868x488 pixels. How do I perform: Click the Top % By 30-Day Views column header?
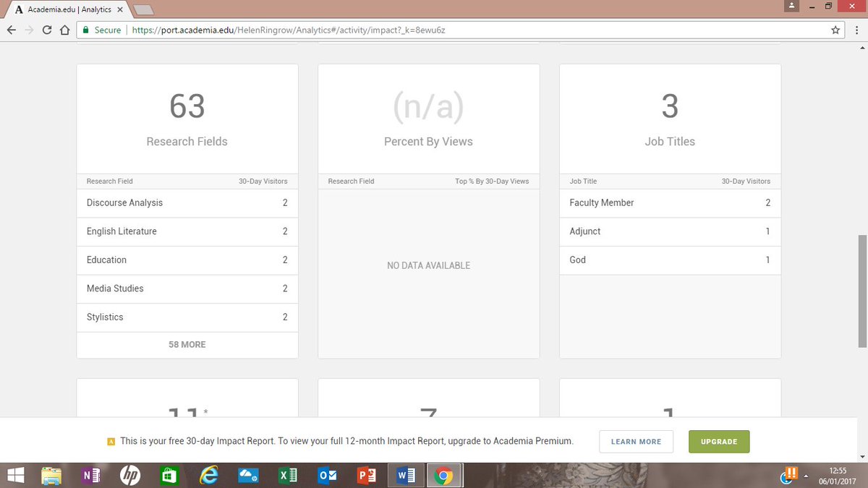[x=492, y=181]
